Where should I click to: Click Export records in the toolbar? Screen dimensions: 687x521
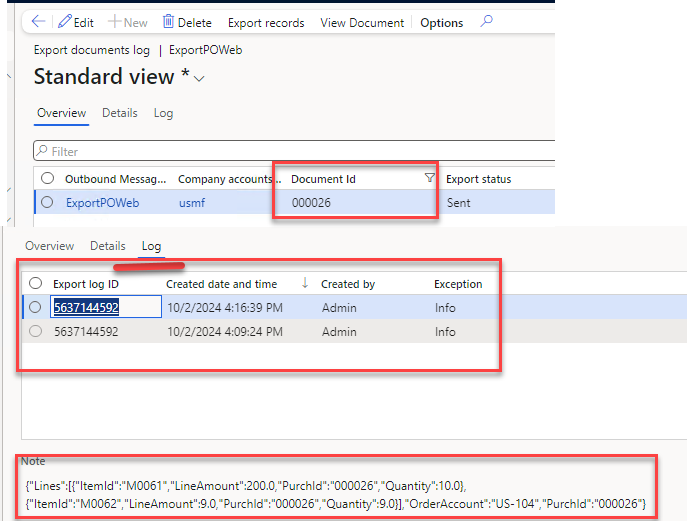[266, 23]
